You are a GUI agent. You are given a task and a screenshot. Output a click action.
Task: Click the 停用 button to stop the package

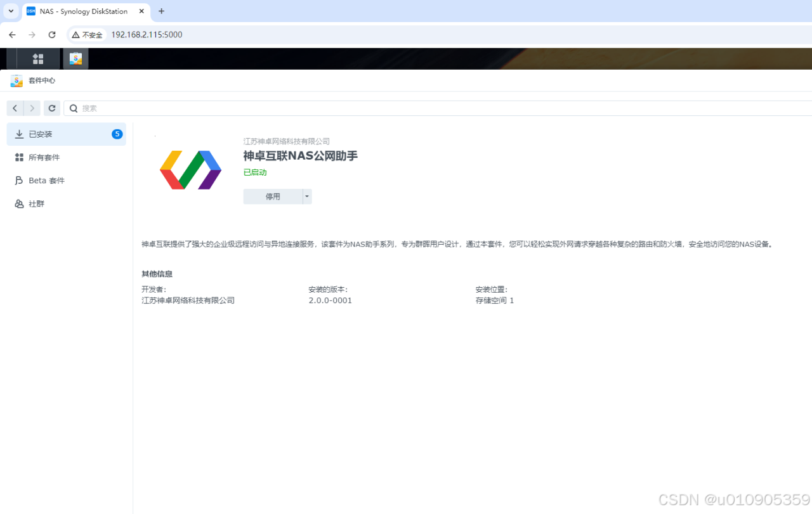click(x=273, y=196)
